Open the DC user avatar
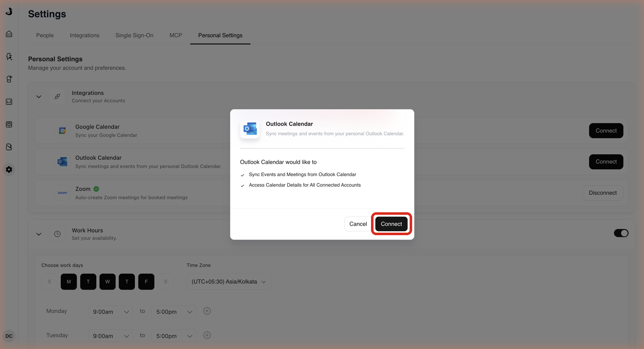Screen dimensions: 644x349 pos(9,336)
